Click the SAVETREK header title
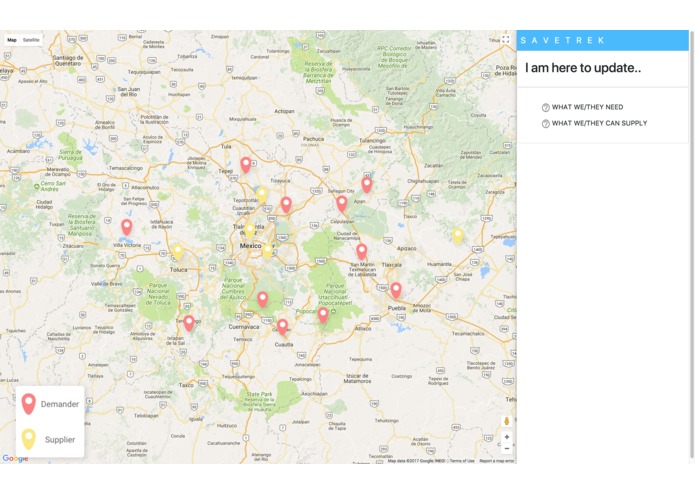Image resolution: width=695 pixels, height=494 pixels. tap(562, 40)
